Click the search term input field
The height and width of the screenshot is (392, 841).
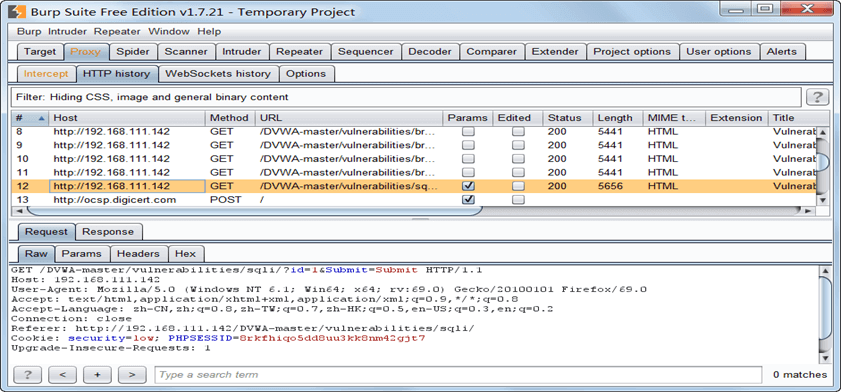[x=458, y=375]
